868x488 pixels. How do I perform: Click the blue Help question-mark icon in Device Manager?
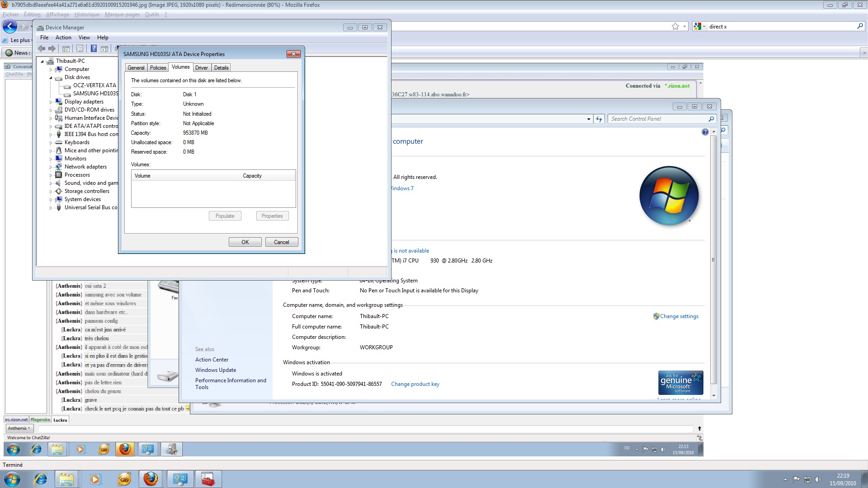[94, 48]
